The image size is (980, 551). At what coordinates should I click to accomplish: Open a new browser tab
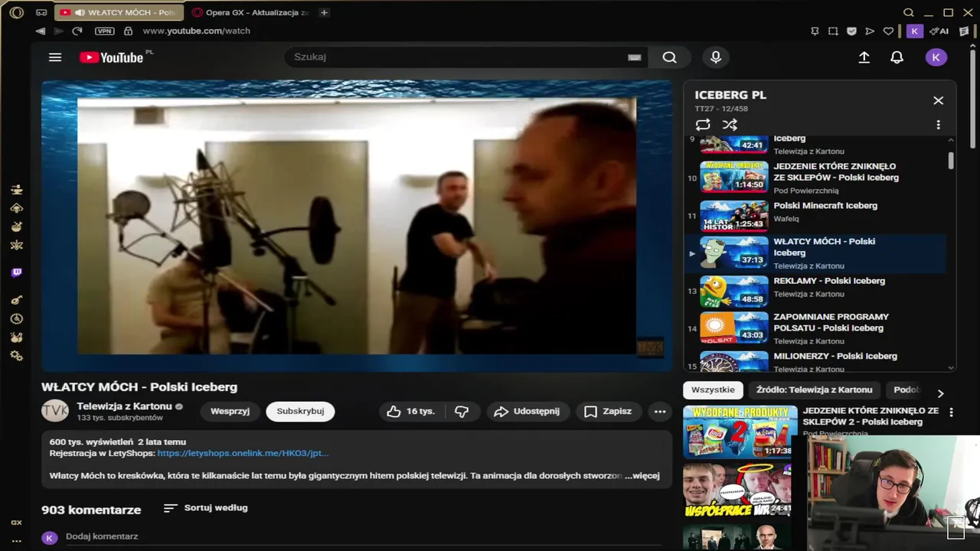pos(324,12)
